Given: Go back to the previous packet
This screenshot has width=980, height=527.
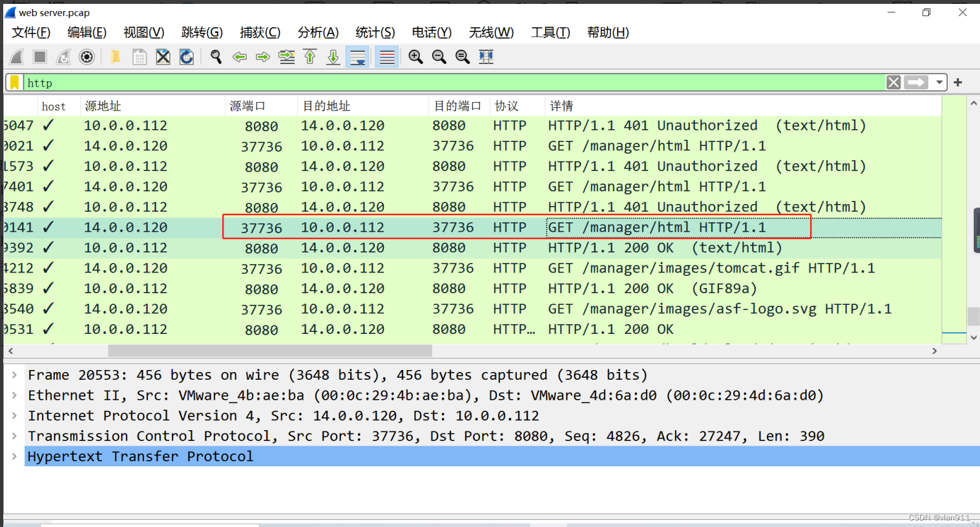Looking at the screenshot, I should point(240,57).
